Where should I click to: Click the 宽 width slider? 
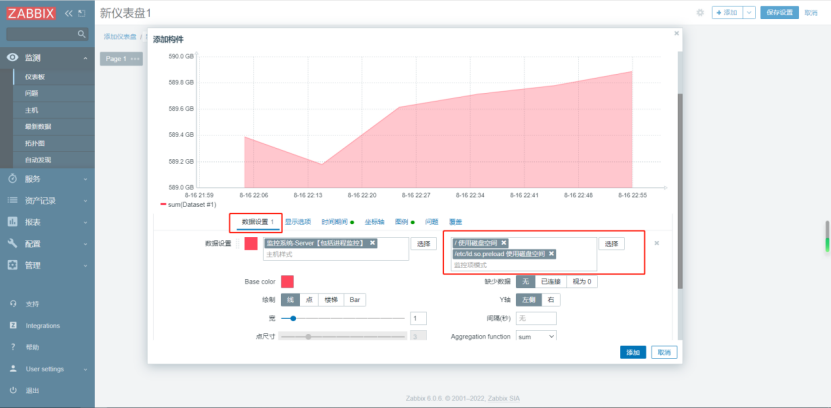coord(342,318)
